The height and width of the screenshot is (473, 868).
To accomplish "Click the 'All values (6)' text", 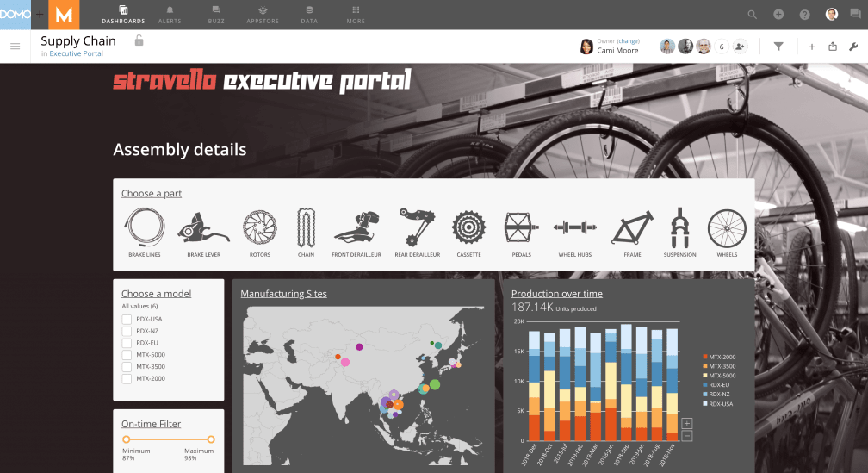I will coord(140,307).
